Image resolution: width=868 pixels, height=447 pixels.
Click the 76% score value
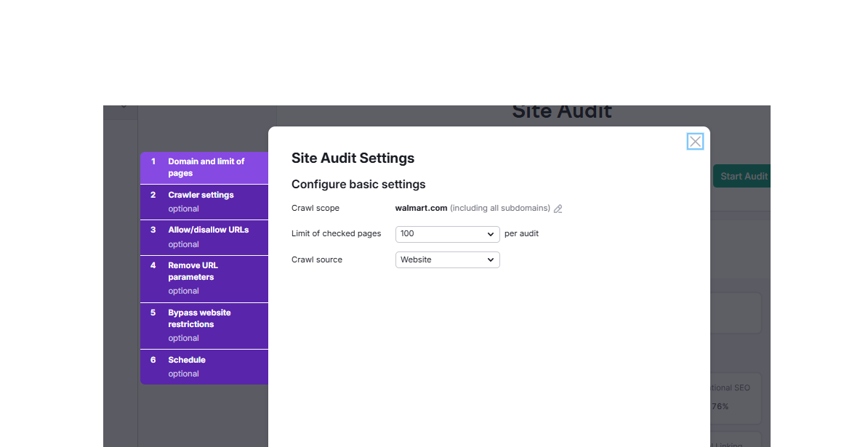(x=720, y=407)
